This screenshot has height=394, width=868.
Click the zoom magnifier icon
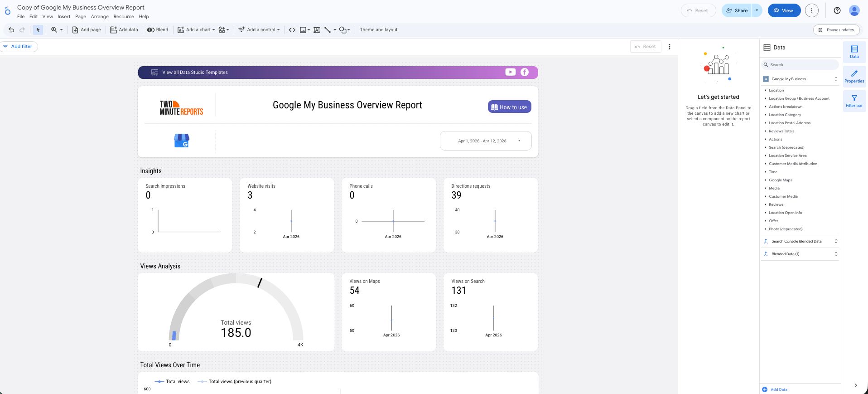click(x=54, y=30)
